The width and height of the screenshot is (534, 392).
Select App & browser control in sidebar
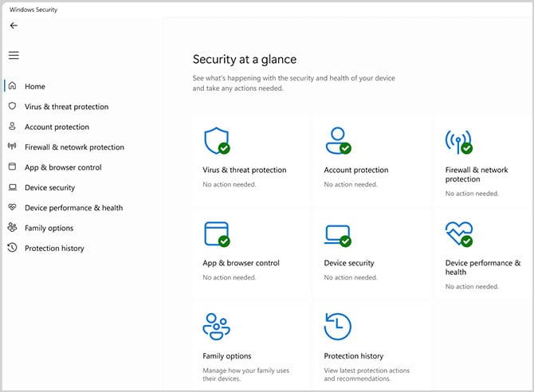click(x=63, y=167)
